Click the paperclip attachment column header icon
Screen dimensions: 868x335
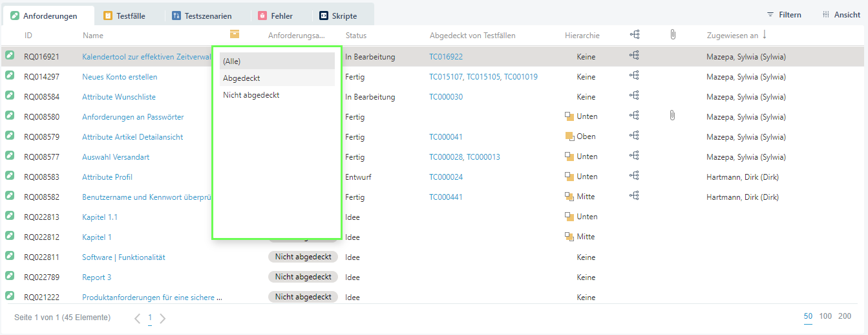click(672, 35)
